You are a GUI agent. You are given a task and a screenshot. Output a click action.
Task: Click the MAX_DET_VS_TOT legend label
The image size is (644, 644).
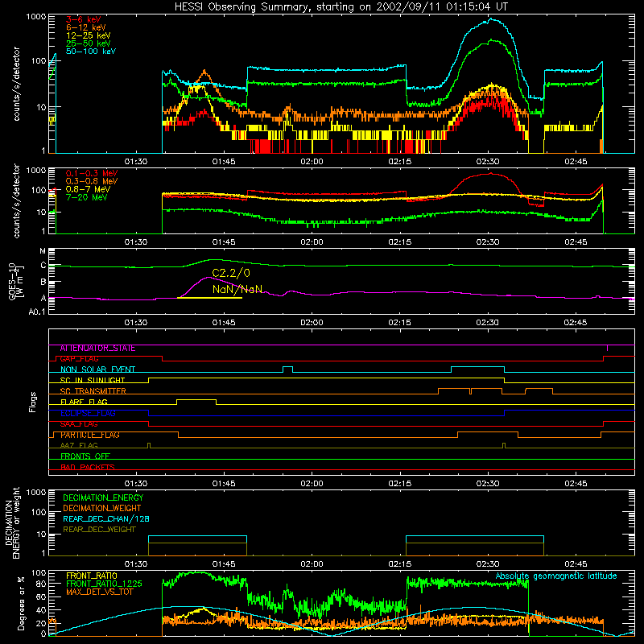100,592
